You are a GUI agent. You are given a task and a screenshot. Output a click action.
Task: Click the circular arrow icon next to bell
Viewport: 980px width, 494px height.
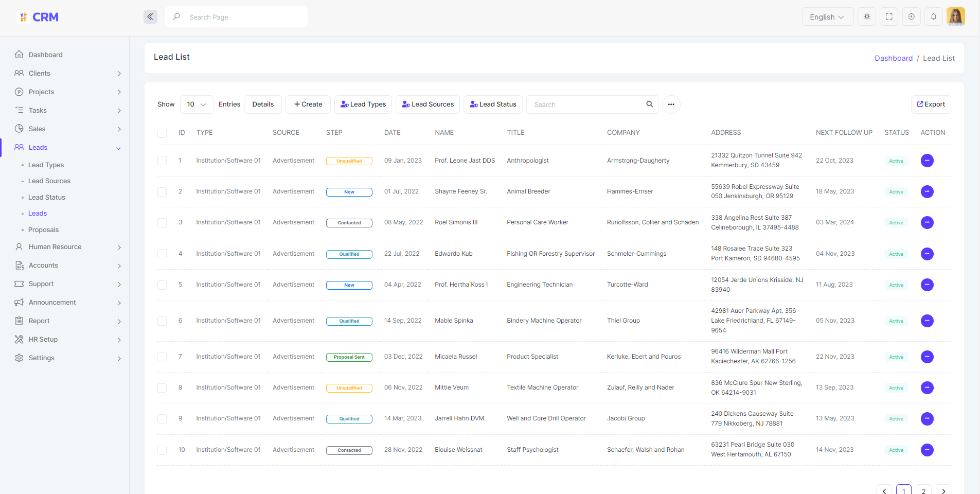click(911, 16)
